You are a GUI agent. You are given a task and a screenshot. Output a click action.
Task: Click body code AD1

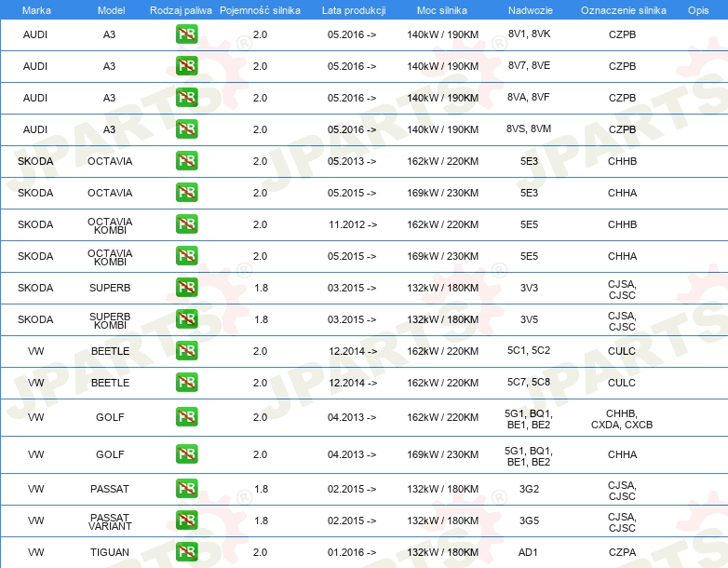pyautogui.click(x=528, y=552)
